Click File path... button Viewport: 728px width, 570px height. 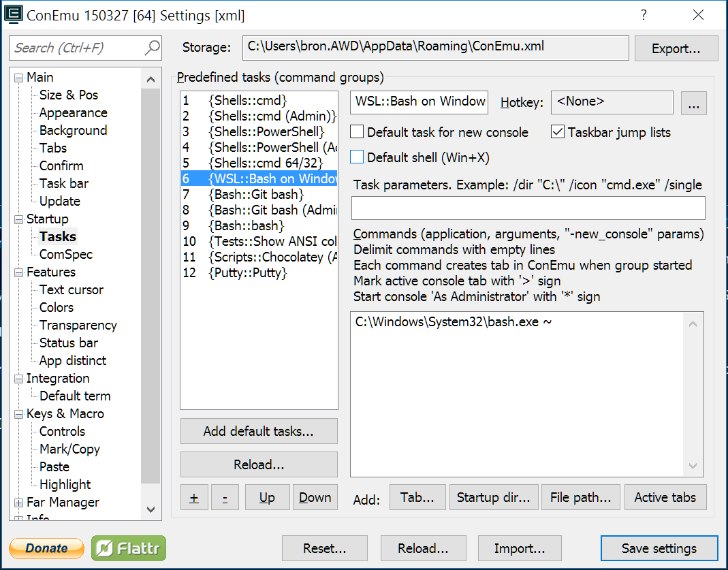click(580, 498)
